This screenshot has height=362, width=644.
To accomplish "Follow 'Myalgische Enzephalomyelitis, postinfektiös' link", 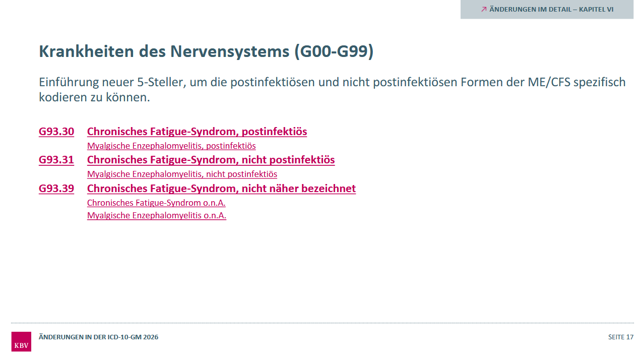I will click(171, 146).
